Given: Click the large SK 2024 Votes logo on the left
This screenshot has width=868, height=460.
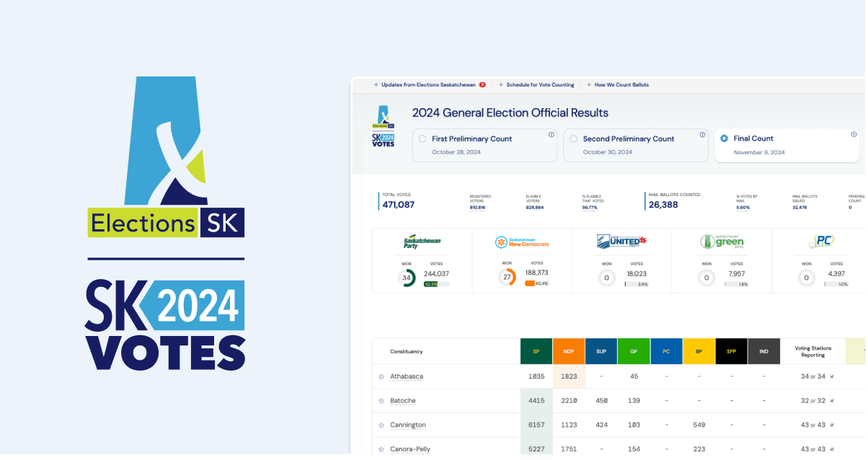Looking at the screenshot, I should coord(167,324).
